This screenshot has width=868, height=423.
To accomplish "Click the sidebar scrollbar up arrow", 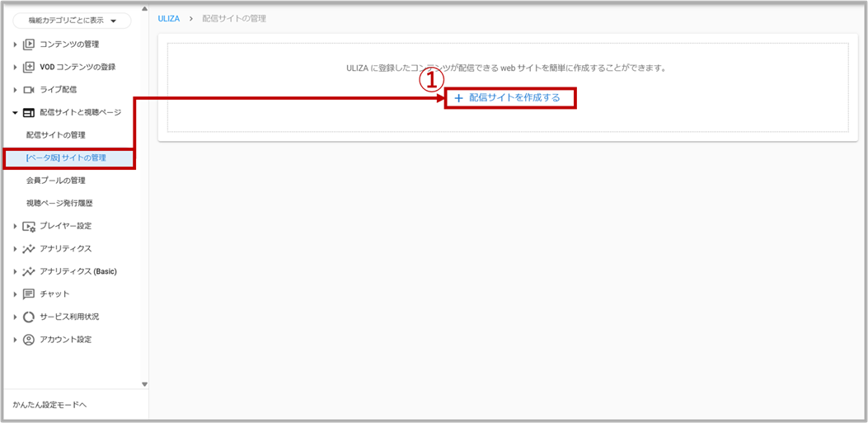I will tap(144, 8).
